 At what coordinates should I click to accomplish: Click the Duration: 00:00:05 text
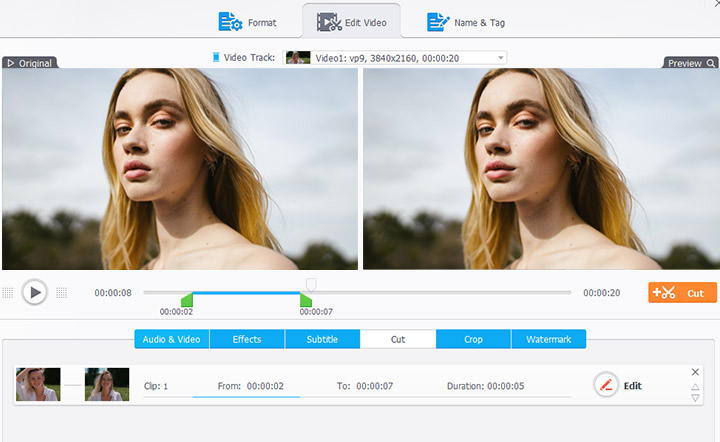[x=485, y=386]
